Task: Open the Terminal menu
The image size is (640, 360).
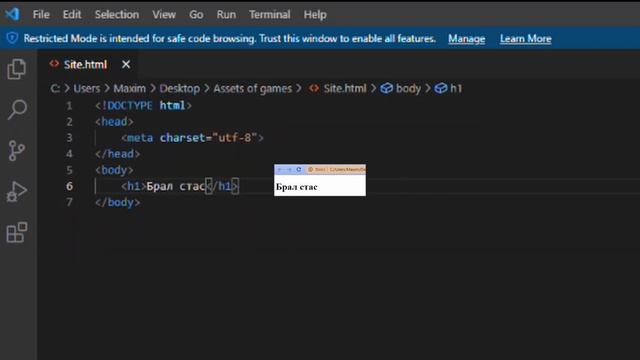Action: tap(270, 15)
